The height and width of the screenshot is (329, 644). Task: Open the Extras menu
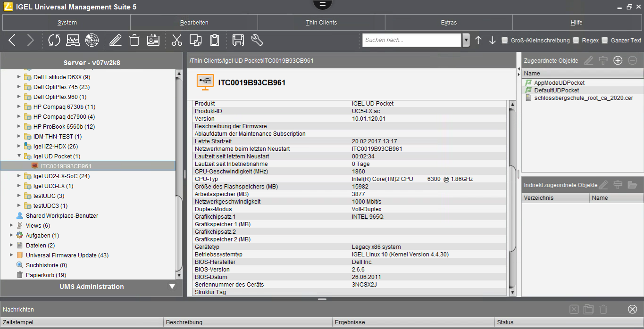click(448, 22)
